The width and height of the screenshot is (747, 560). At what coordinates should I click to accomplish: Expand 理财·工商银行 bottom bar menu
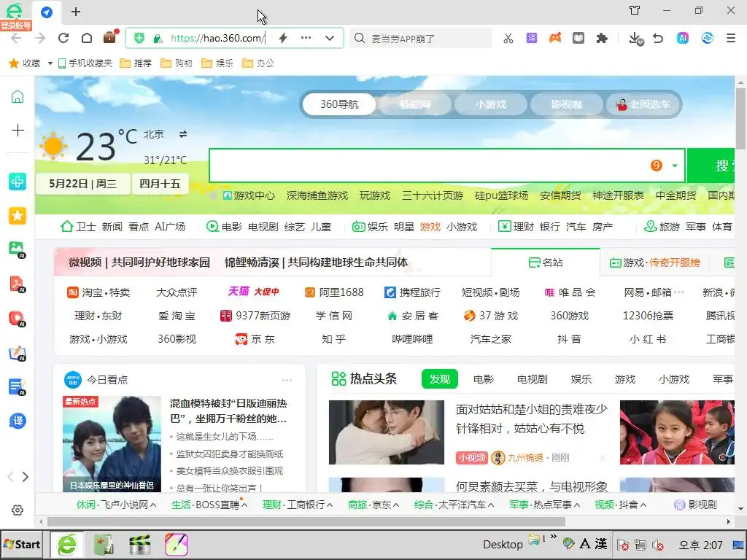298,505
